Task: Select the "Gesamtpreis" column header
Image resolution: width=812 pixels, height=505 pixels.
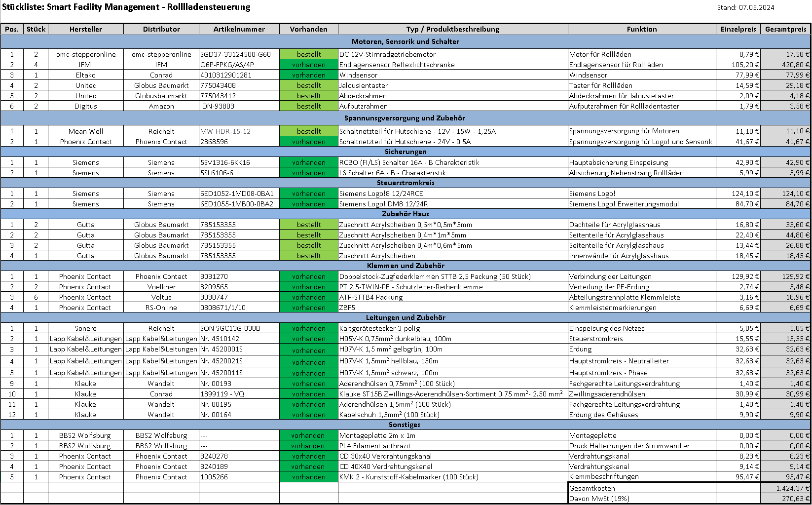Action: click(785, 29)
